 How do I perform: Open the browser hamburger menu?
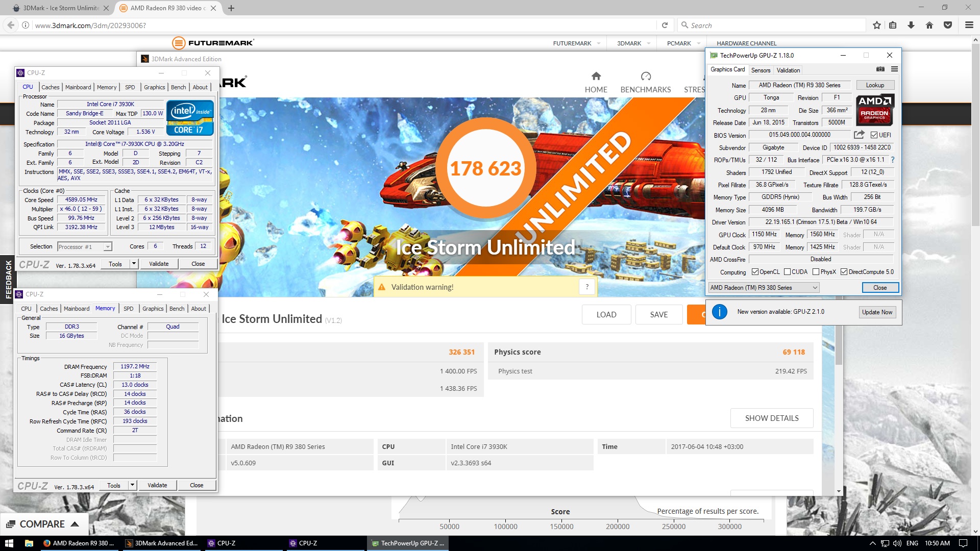pos(969,25)
